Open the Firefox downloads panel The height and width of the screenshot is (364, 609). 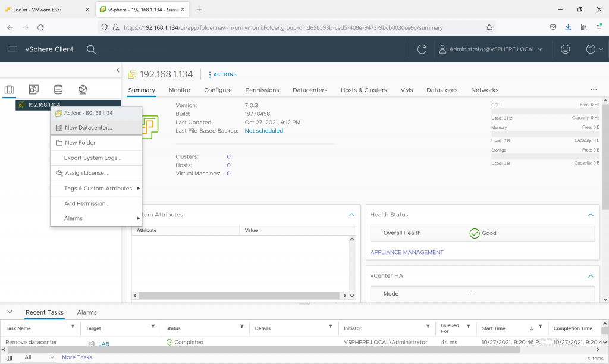point(568,27)
